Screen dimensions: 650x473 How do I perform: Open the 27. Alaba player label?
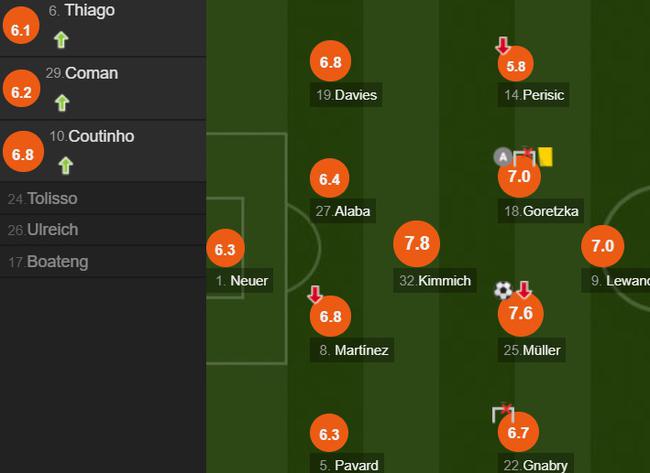coord(343,211)
